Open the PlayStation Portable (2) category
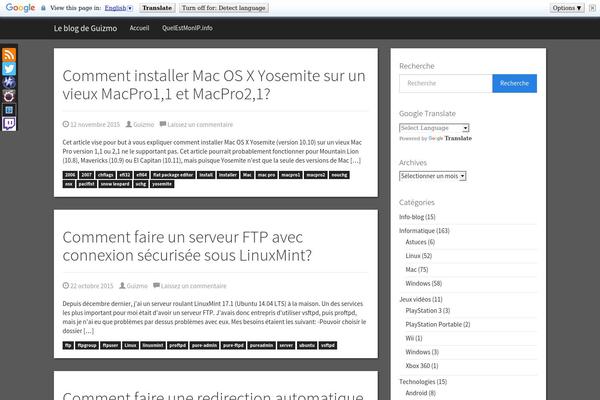This screenshot has height=400, width=600. 438,324
